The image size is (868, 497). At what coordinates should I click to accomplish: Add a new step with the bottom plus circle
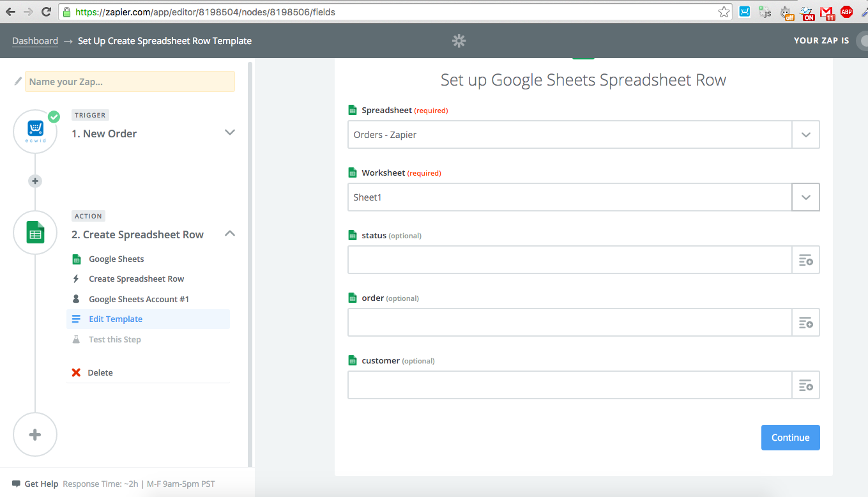pos(35,434)
